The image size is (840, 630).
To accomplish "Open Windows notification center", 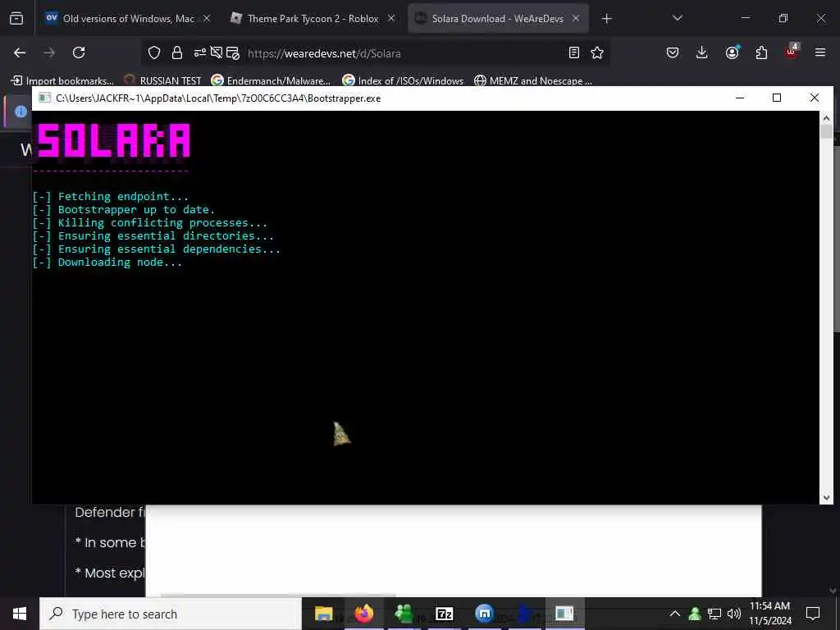I will tap(813, 614).
